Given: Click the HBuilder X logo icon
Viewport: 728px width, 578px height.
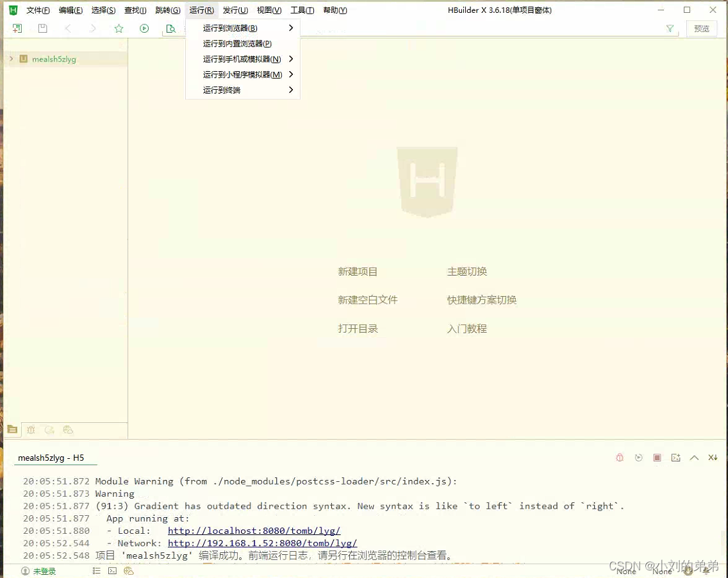Looking at the screenshot, I should coord(13,10).
